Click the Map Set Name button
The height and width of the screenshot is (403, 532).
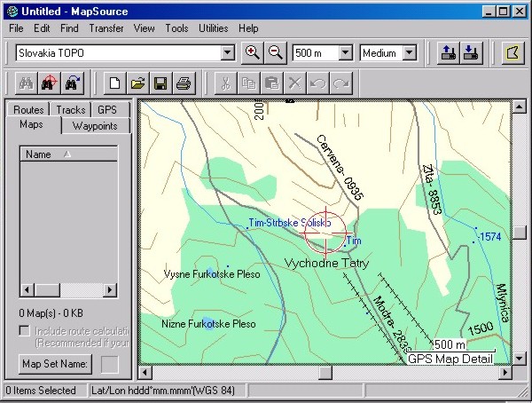(x=55, y=364)
